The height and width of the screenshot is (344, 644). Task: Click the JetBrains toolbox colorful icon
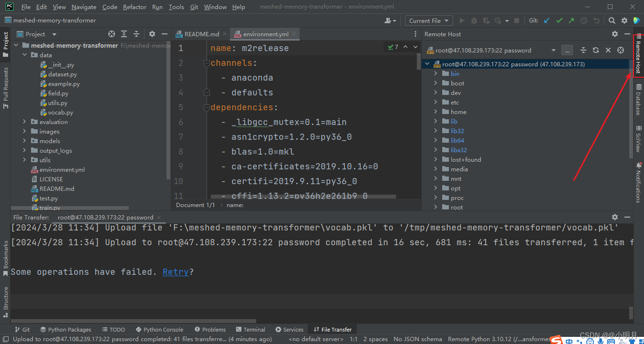(x=636, y=21)
